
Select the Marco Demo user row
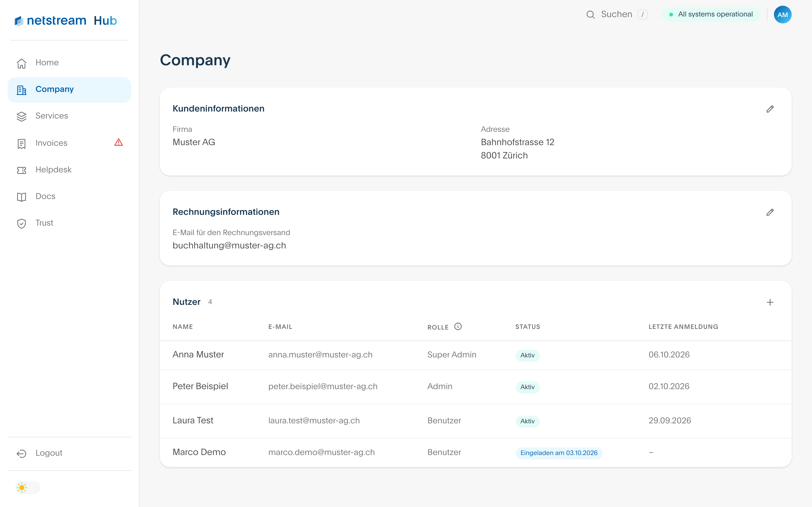click(x=475, y=452)
